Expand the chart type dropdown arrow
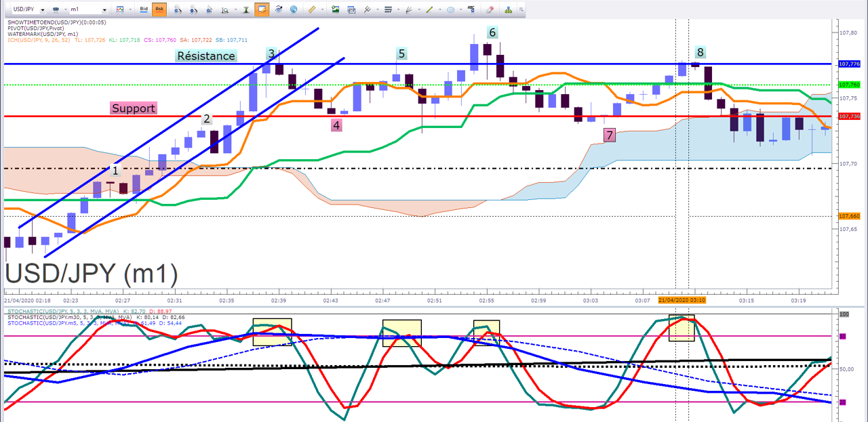The width and height of the screenshot is (868, 422). 131,9
